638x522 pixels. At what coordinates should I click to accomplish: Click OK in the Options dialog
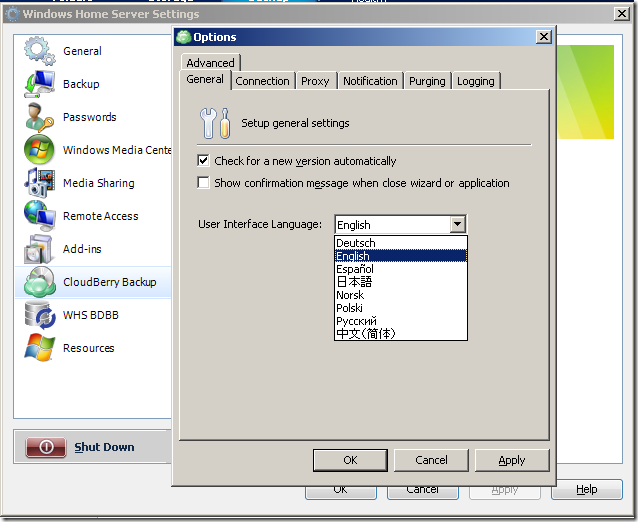coord(350,460)
